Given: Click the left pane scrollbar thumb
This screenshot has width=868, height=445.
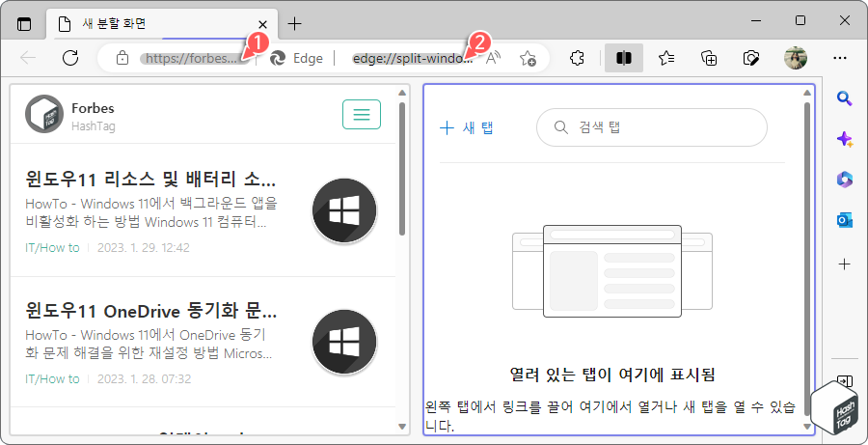Looking at the screenshot, I should tap(402, 169).
